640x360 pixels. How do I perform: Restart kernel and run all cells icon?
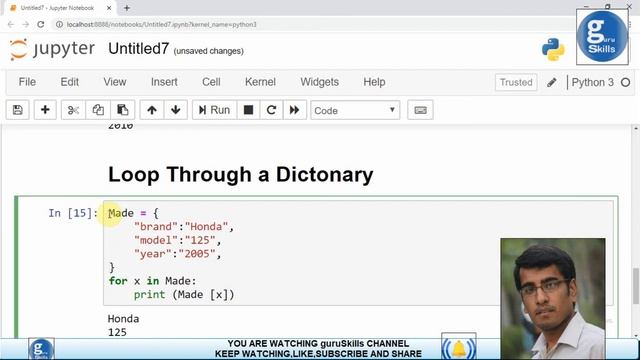pos(294,110)
